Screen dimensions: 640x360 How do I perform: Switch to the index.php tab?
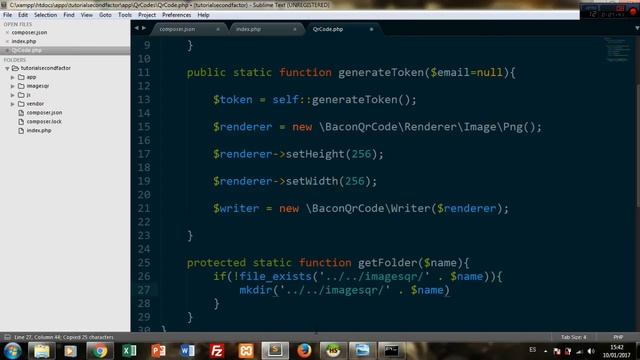click(x=266, y=29)
